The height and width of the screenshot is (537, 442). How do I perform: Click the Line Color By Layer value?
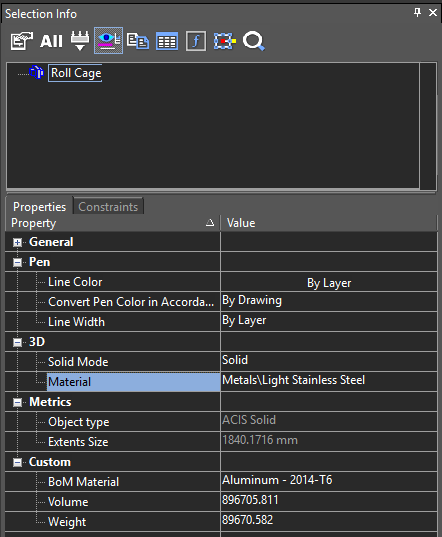coord(329,283)
